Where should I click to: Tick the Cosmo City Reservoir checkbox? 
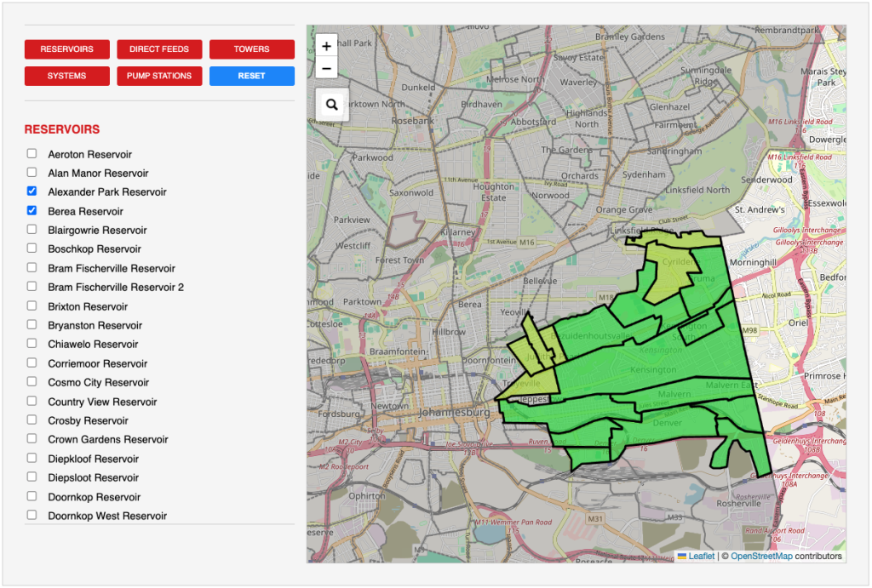coord(32,382)
